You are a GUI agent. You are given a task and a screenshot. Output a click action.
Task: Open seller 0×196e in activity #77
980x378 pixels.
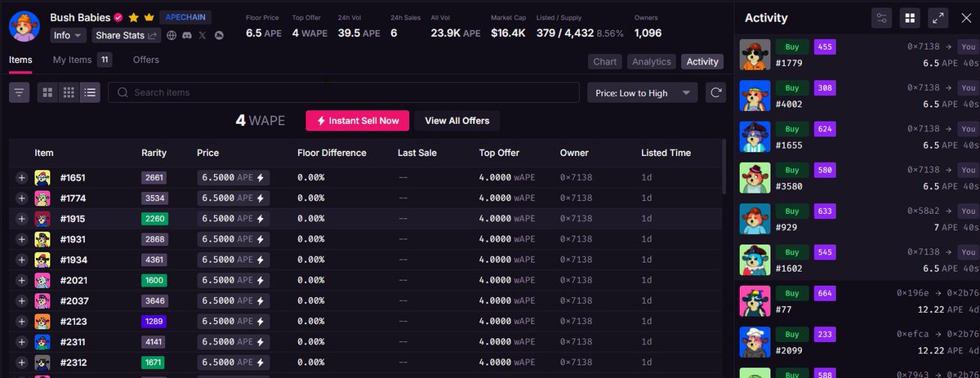(912, 292)
